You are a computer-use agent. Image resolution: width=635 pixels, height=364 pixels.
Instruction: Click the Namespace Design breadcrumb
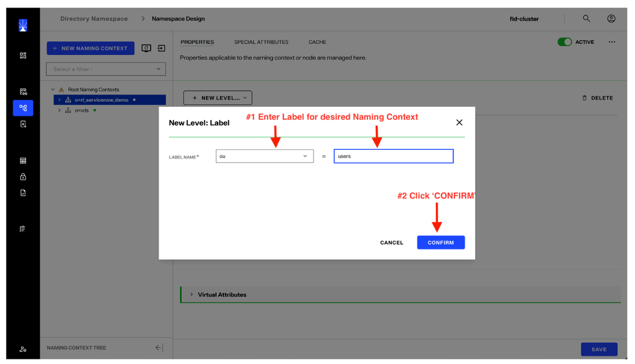178,18
